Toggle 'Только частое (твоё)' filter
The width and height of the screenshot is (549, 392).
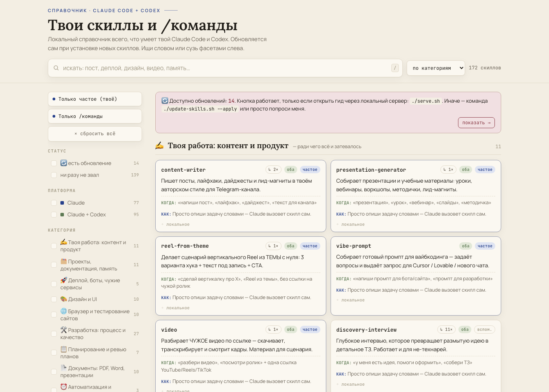(95, 99)
